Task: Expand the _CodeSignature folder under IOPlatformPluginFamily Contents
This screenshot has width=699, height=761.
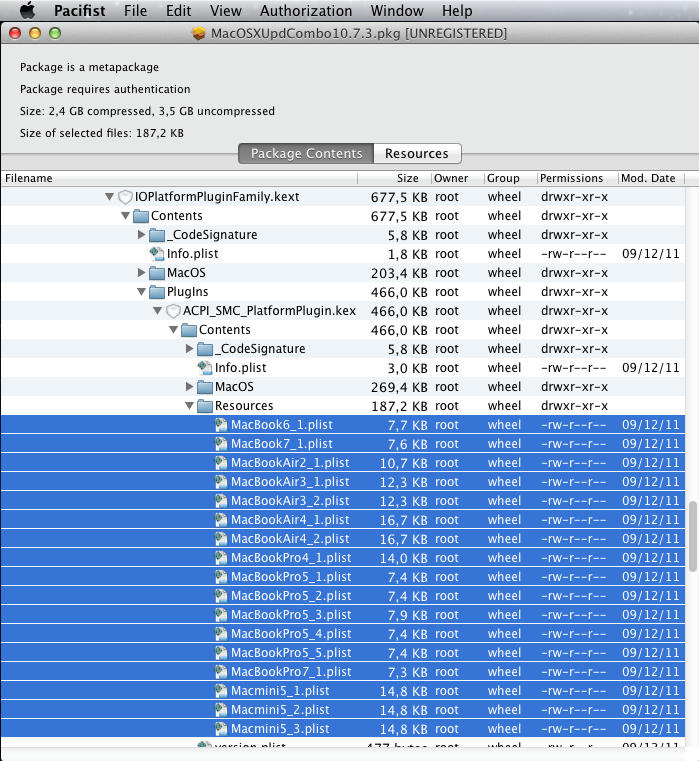Action: tap(141, 234)
